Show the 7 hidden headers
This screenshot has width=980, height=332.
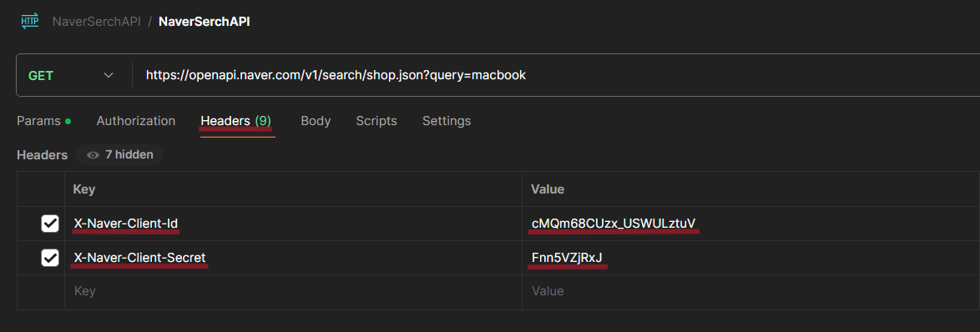[x=120, y=155]
